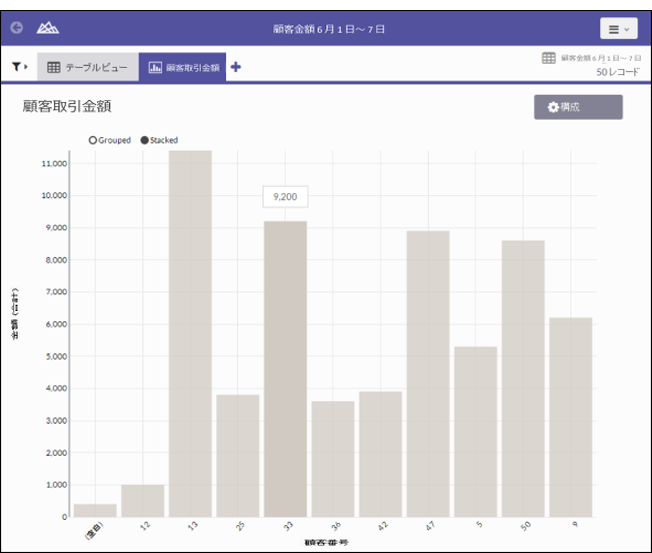Click the mountain logo icon
The height and width of the screenshot is (553, 652).
(x=47, y=28)
